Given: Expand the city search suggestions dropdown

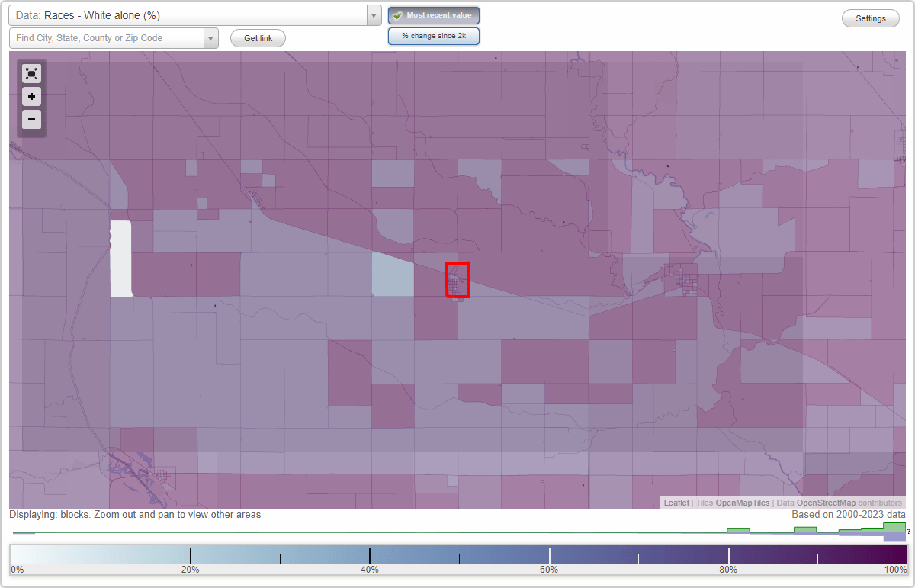Looking at the screenshot, I should (x=210, y=37).
